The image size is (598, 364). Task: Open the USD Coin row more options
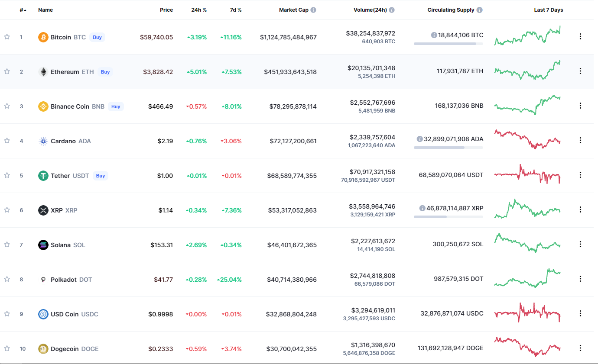point(581,313)
